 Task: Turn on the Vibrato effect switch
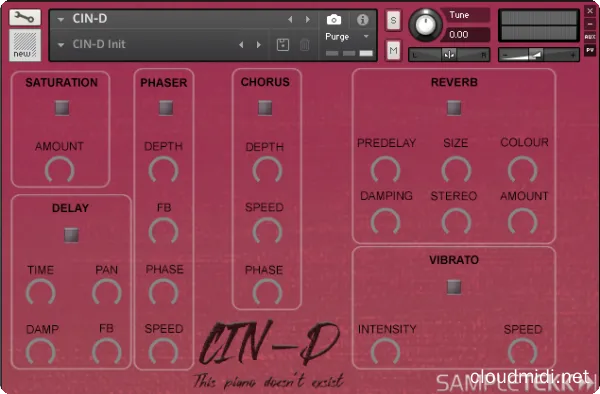pyautogui.click(x=454, y=287)
